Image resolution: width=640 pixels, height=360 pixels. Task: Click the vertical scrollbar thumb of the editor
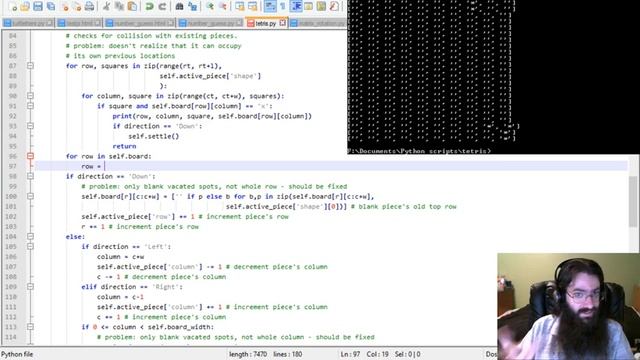[x=633, y=202]
